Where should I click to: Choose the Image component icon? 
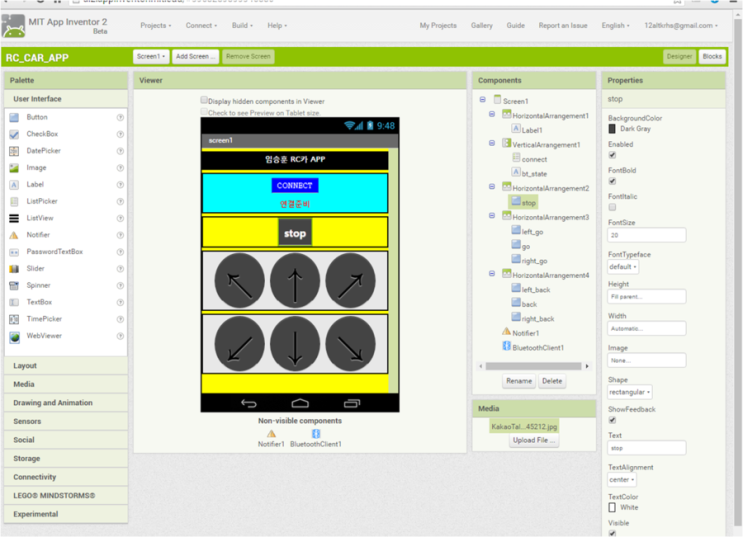click(x=14, y=168)
